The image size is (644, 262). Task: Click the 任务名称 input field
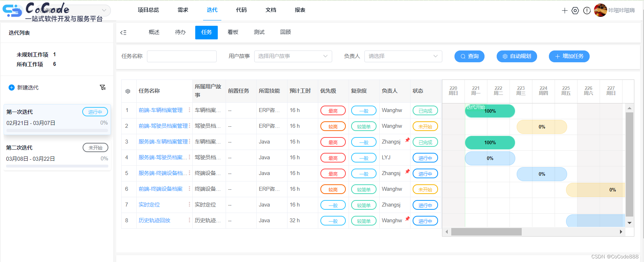(182, 56)
